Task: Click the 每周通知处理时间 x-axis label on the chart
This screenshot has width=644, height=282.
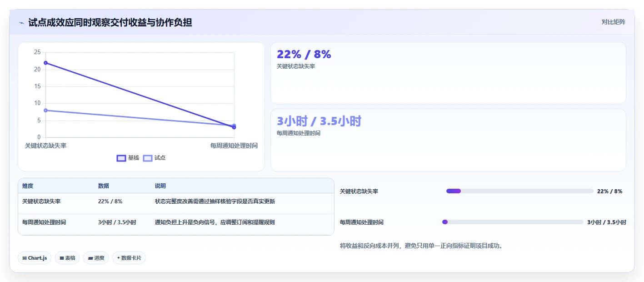Action: (x=234, y=146)
